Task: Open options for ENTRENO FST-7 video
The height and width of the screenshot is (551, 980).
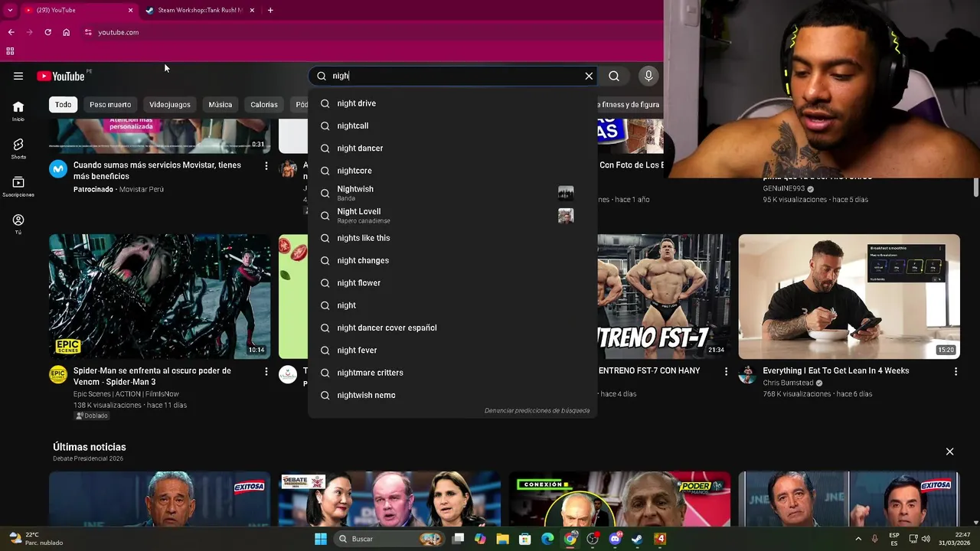Action: 726,371
